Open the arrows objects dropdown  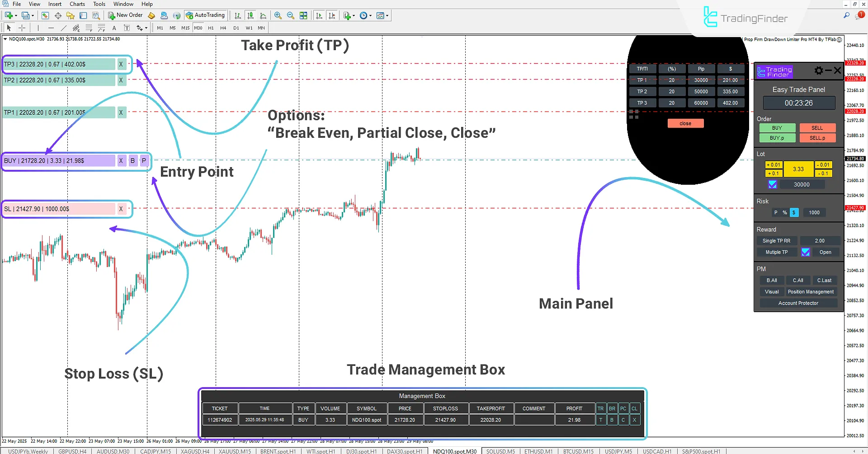[x=142, y=28]
